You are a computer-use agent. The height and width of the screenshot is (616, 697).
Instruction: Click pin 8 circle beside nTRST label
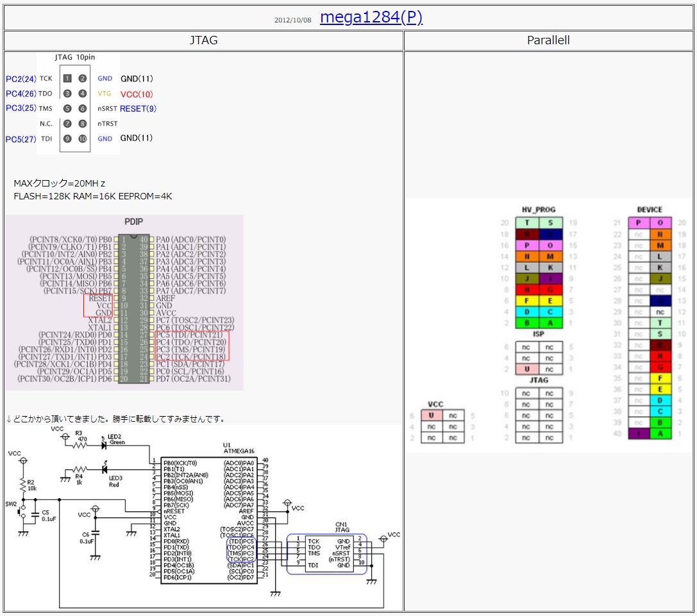coord(83,124)
